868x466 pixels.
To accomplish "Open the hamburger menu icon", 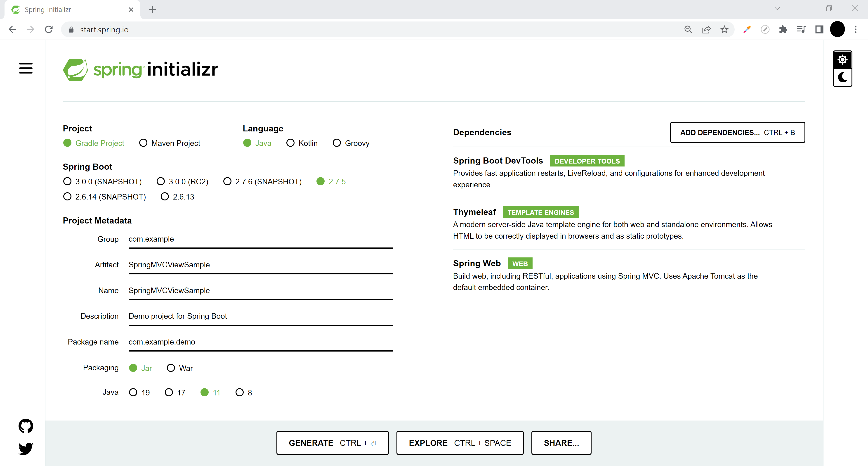I will click(26, 68).
